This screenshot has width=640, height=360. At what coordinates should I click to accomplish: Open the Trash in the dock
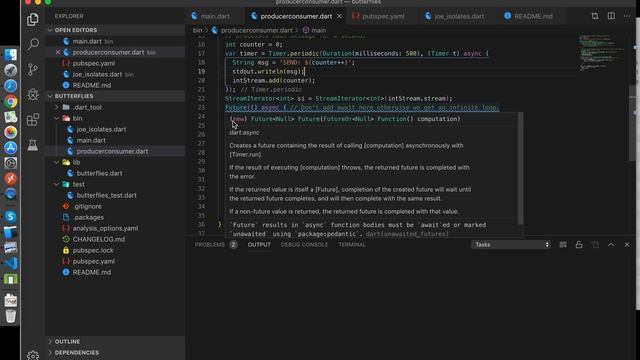click(11, 316)
